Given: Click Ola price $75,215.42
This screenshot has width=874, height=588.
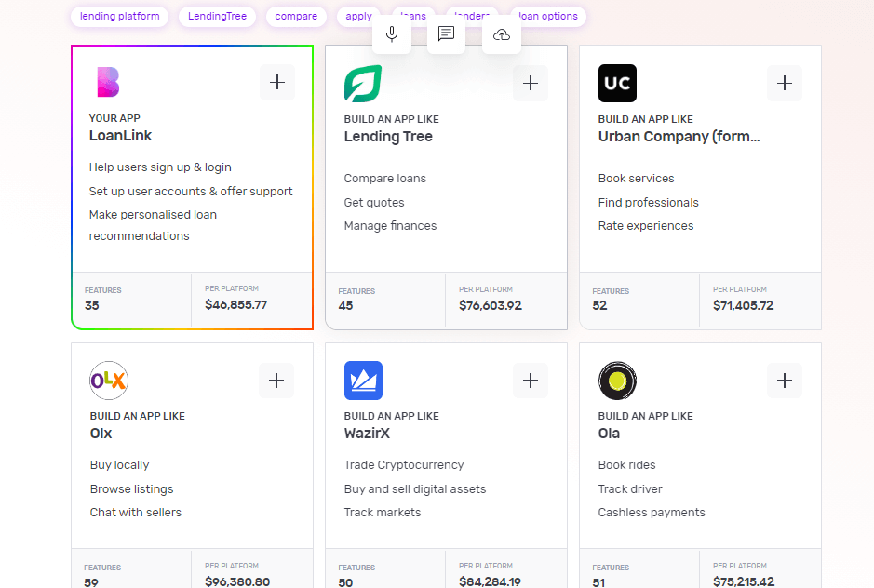Looking at the screenshot, I should (x=744, y=581).
